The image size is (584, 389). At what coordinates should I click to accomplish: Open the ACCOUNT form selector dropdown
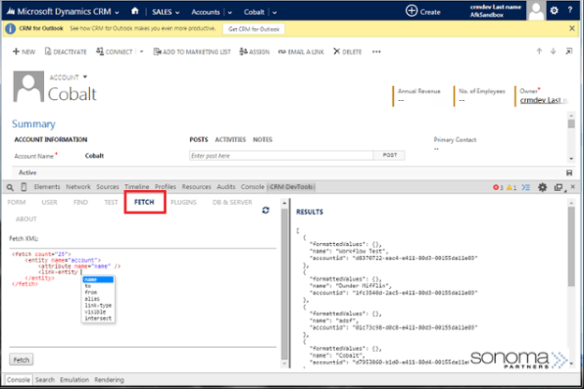point(85,77)
